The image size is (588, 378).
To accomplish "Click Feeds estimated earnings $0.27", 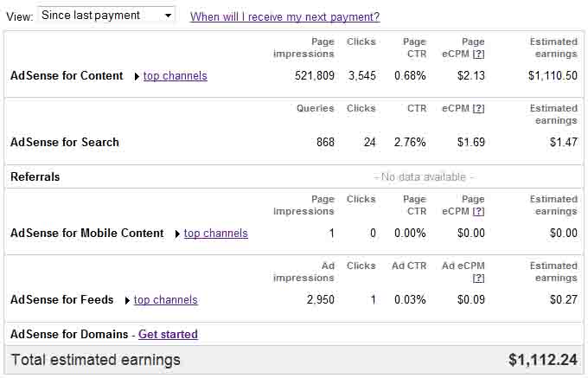I will [x=564, y=300].
